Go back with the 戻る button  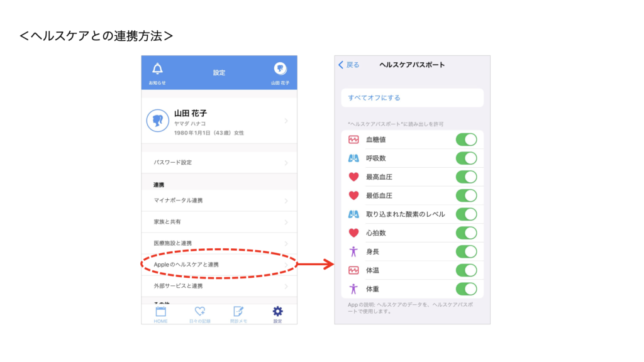349,65
